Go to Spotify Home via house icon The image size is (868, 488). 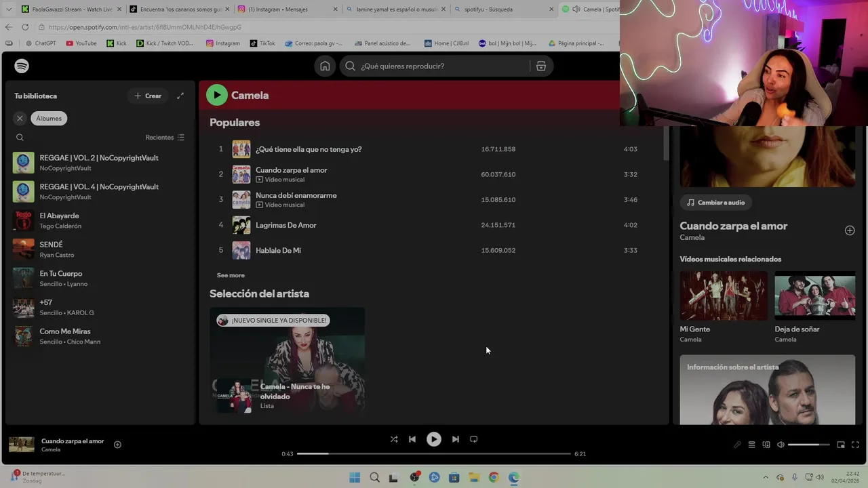click(325, 66)
